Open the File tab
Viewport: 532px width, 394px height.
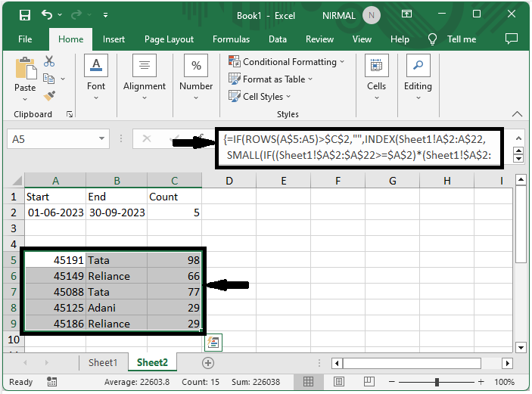click(25, 39)
